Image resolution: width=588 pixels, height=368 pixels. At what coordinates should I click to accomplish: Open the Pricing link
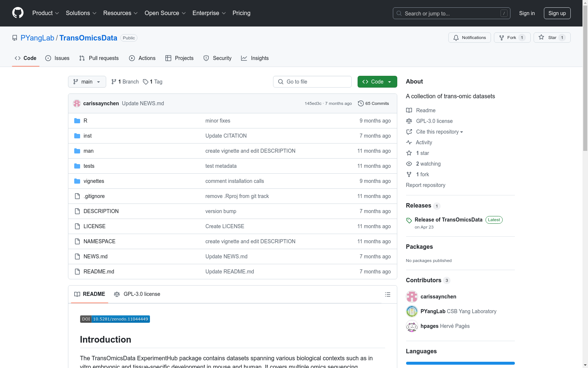241,13
